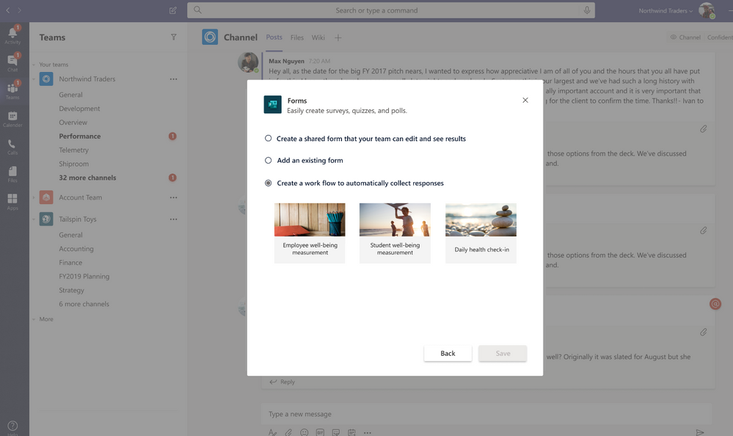Viewport: 733px width, 436px height.
Task: Click the Channel logo icon
Action: (x=210, y=37)
